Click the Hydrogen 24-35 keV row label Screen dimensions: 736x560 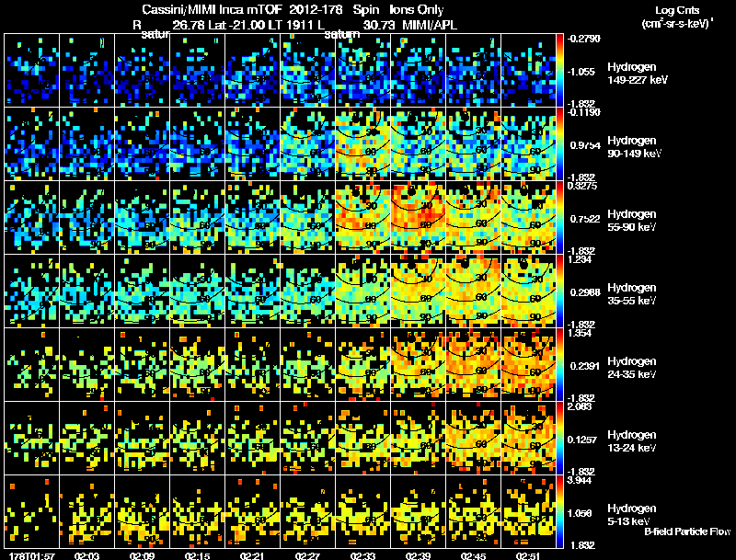pos(632,368)
